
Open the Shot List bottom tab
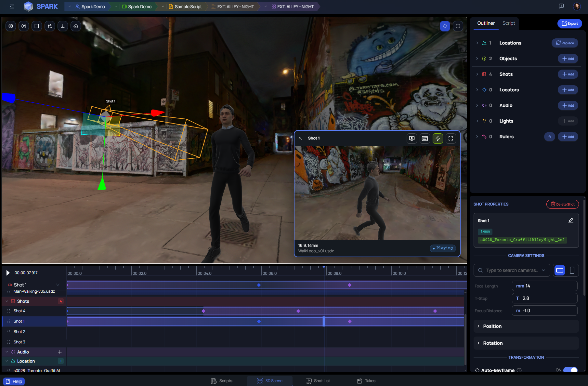[x=318, y=381]
